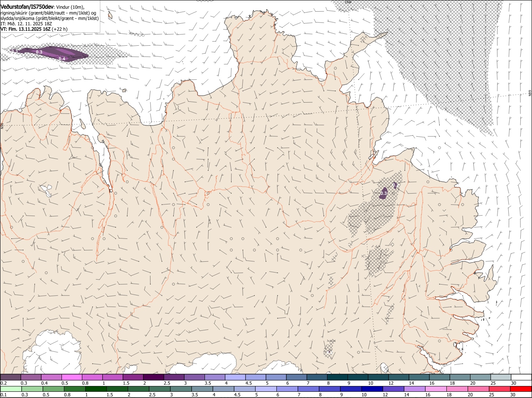This screenshot has height=398, width=532.
Task: Select the upper scale swatch labeled 6
Action: (x=296, y=377)
